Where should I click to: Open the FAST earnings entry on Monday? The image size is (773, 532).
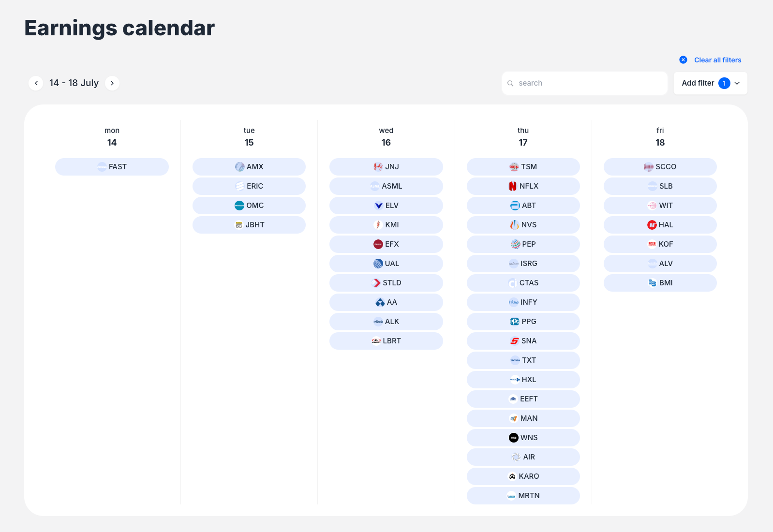pos(112,167)
